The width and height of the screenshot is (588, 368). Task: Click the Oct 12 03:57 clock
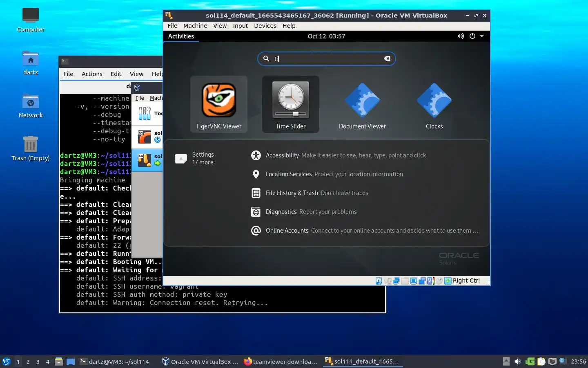pos(326,36)
